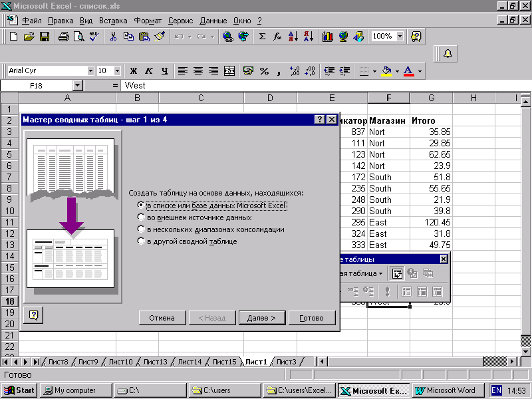Screen dimensions: 532x399
Task: Expand the font size dropdown
Action: tap(117, 71)
